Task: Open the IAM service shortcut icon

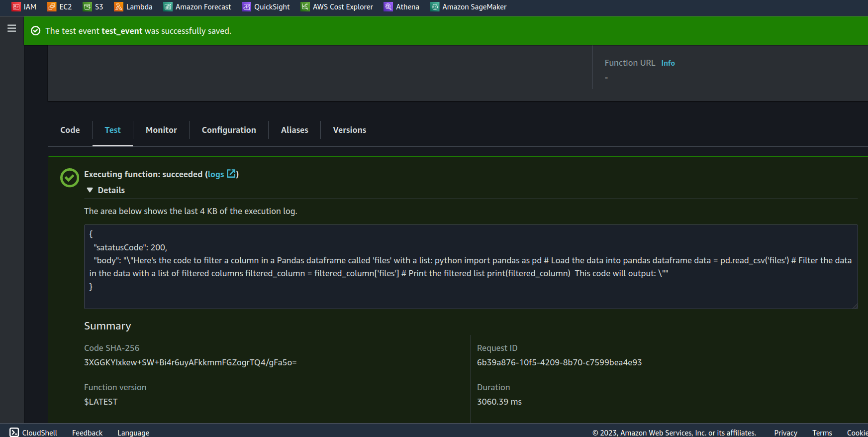Action: coord(16,7)
